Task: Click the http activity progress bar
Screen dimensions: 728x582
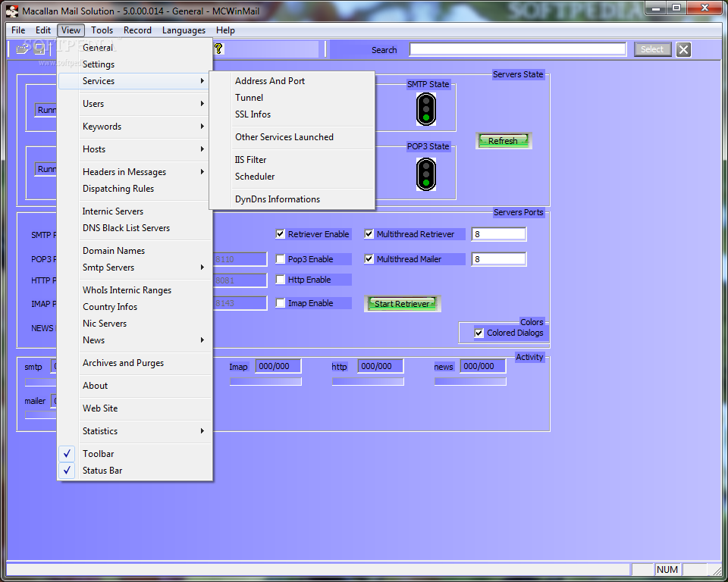Action: click(368, 381)
